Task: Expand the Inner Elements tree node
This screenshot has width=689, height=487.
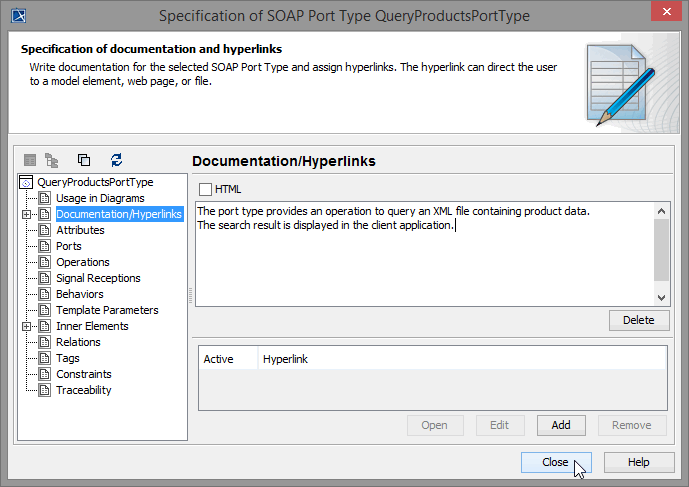Action: 27,326
